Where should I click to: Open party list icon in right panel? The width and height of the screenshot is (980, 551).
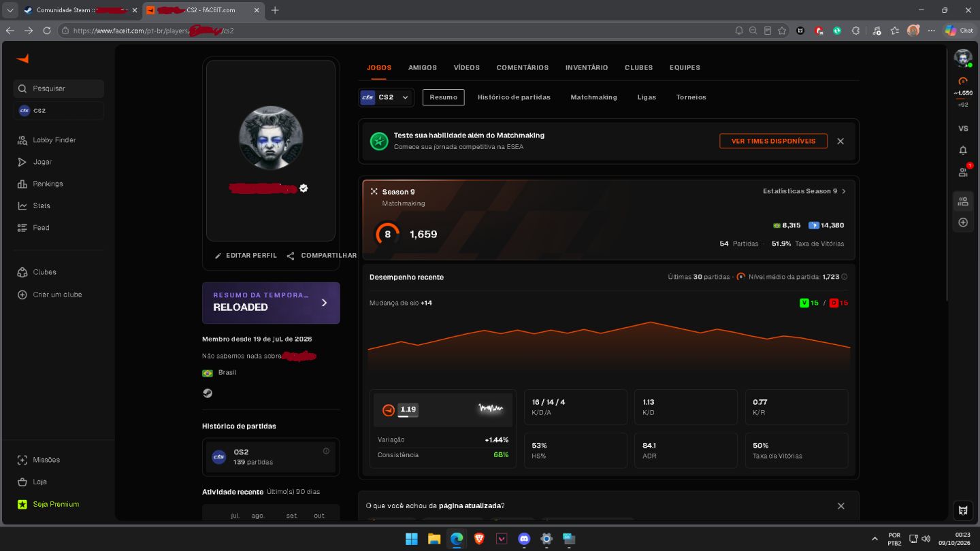coord(963,201)
